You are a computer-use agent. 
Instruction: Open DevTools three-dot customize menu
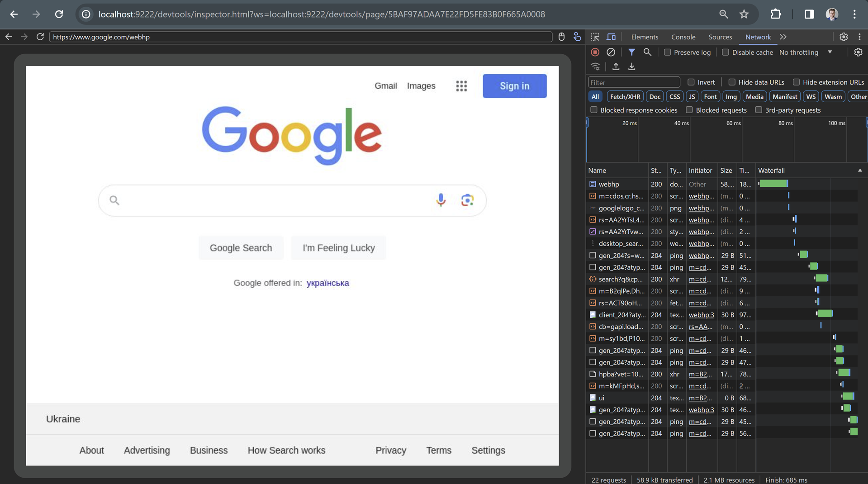pyautogui.click(x=859, y=37)
